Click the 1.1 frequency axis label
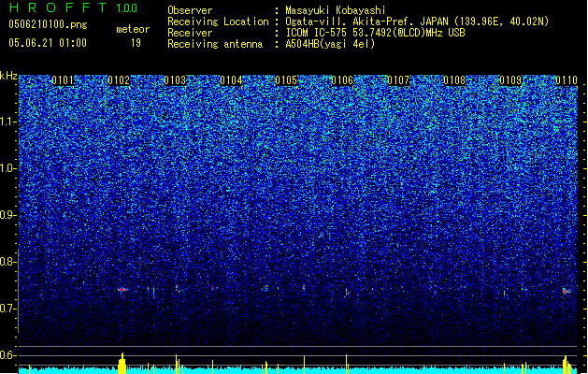 click(8, 122)
